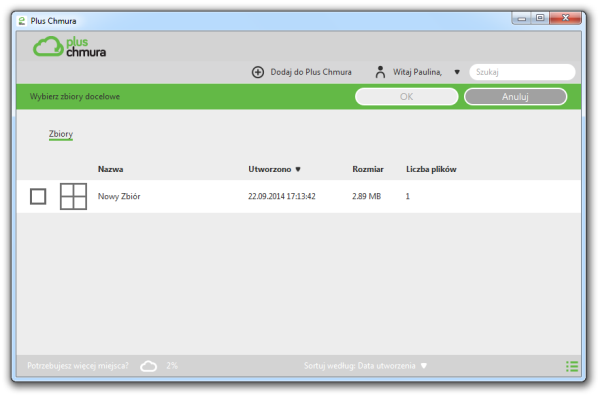Click the cloud storage usage icon
Screen dimensions: 598x395
pos(148,366)
